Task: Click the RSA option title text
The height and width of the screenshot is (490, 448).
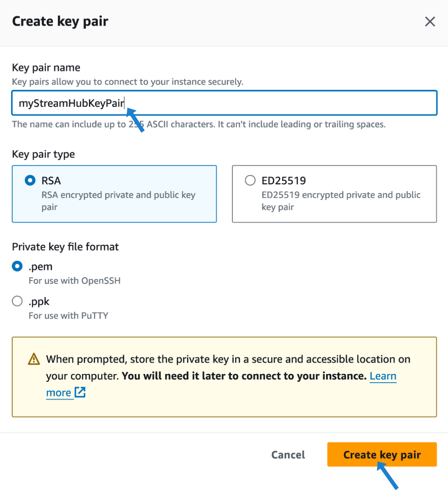Action: pyautogui.click(x=51, y=180)
